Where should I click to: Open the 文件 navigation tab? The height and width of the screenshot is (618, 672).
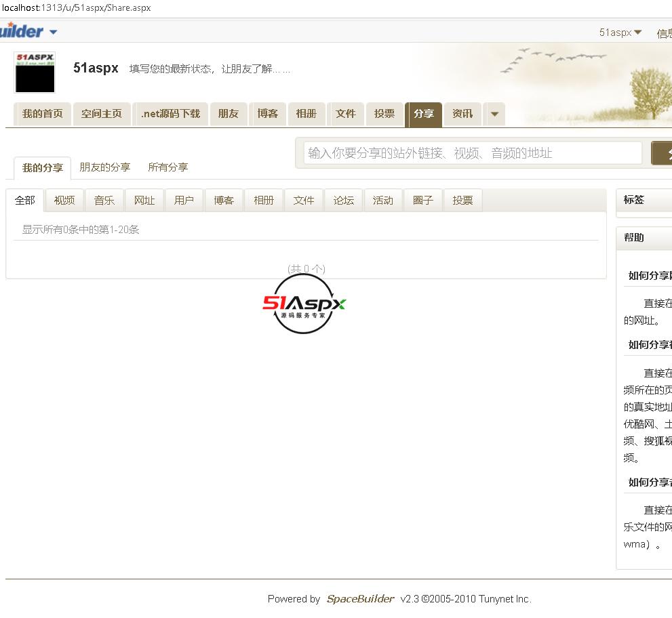345,114
